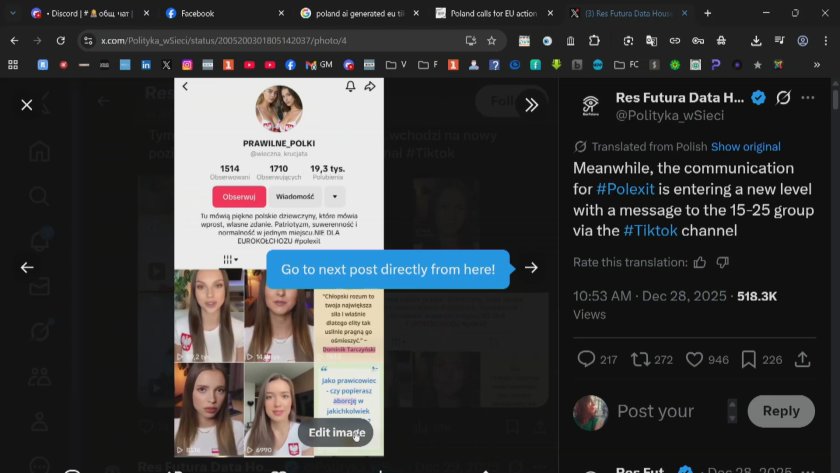Like the post with the heart icon
Viewport: 840px width, 473px height.
690,360
